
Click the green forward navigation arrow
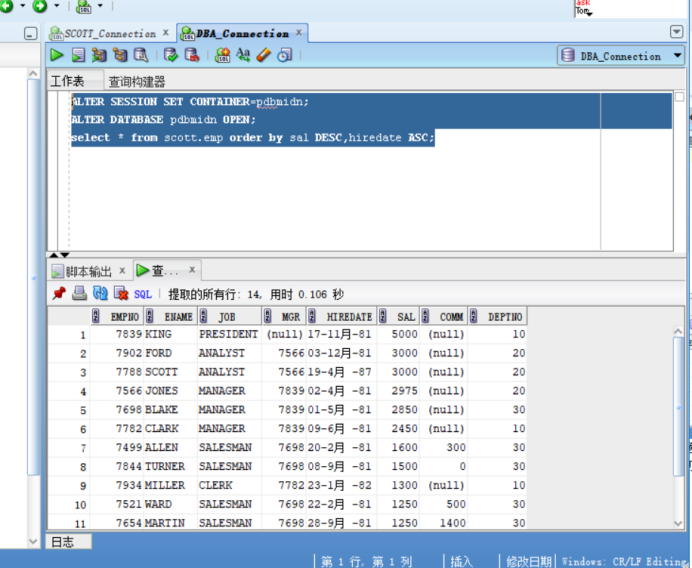[x=40, y=6]
